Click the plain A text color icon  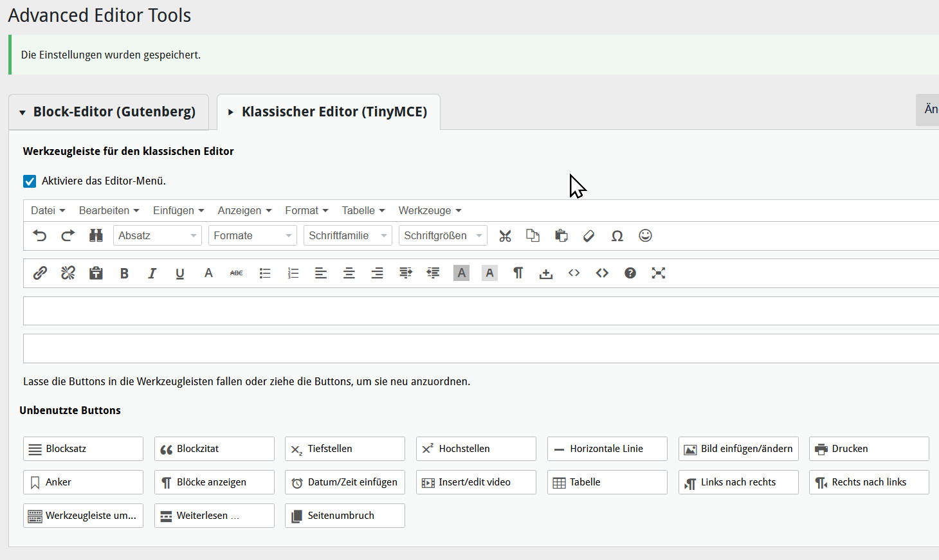click(208, 273)
